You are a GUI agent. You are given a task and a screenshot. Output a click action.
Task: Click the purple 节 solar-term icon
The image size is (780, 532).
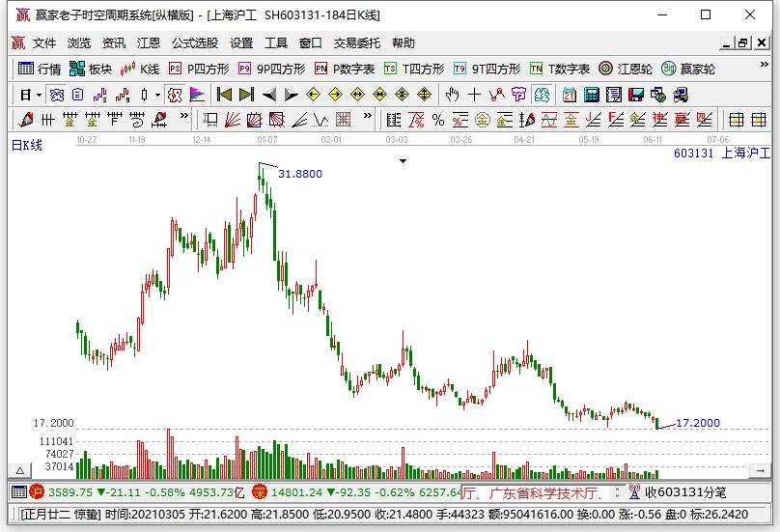click(518, 95)
